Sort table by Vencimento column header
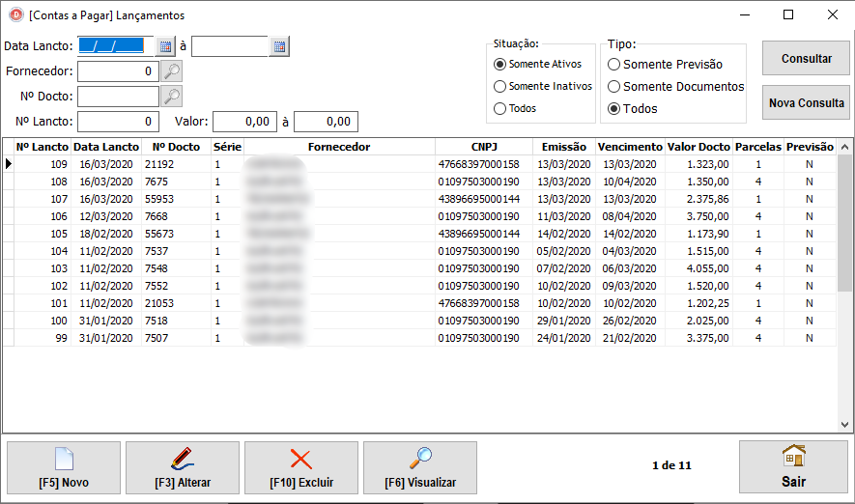Viewport: 855px width, 504px height. (x=630, y=147)
